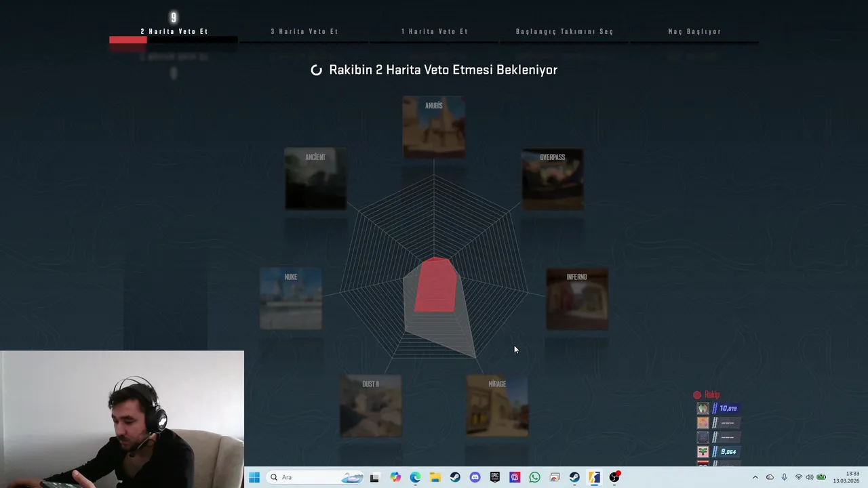Click the loading spinner icon beside waiting message

point(317,70)
